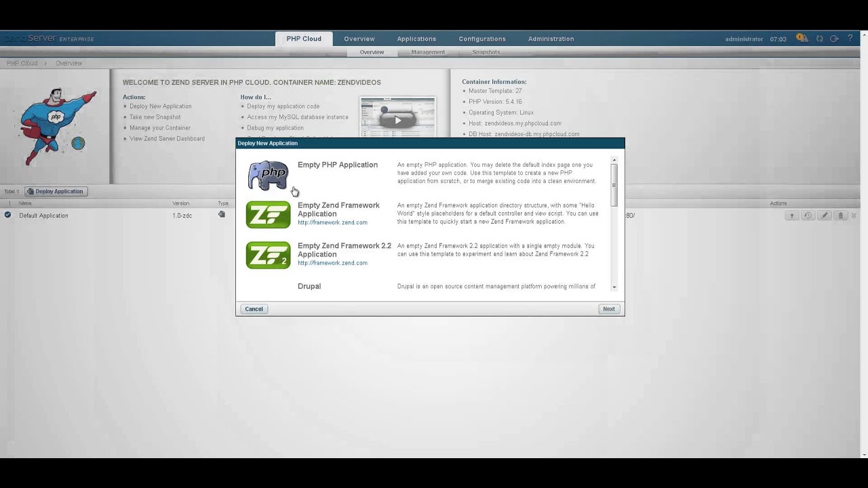
Task: Click the Cancel button in the dialog
Action: [x=254, y=309]
